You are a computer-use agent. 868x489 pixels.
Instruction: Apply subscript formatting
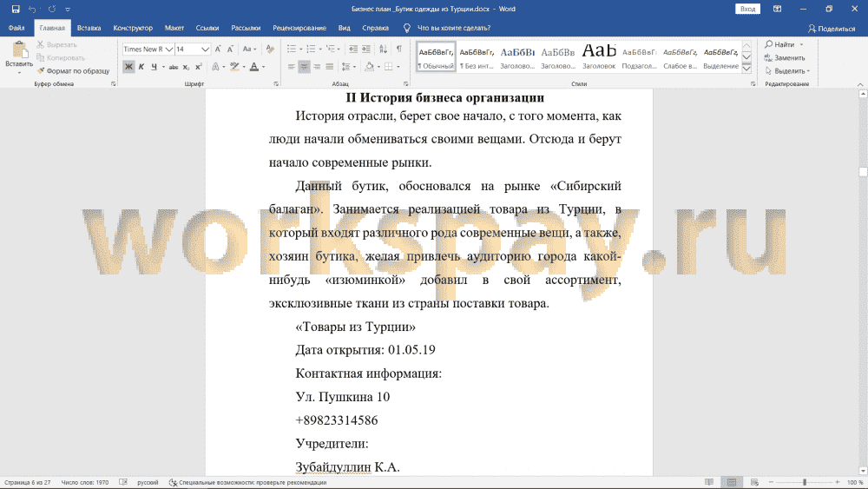pos(186,67)
